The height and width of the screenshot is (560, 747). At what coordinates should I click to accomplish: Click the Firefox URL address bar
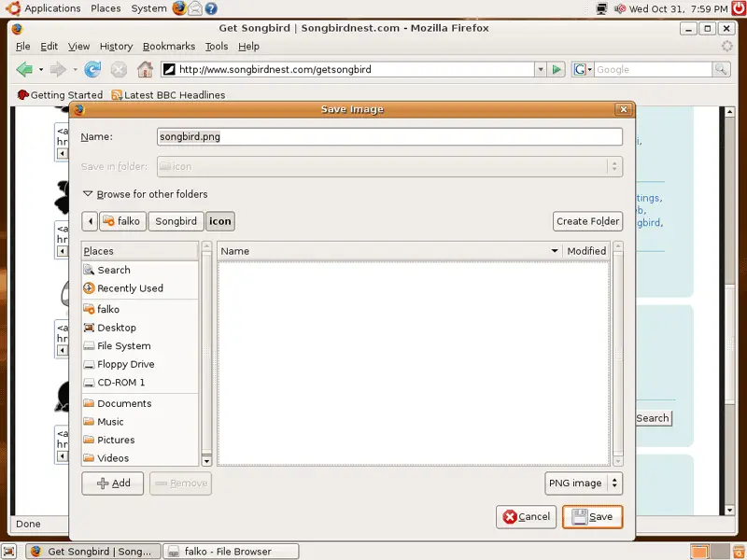[347, 69]
